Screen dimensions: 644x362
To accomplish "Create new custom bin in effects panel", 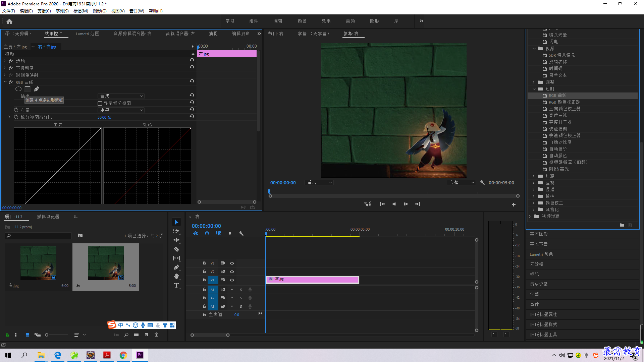I will click(x=622, y=225).
